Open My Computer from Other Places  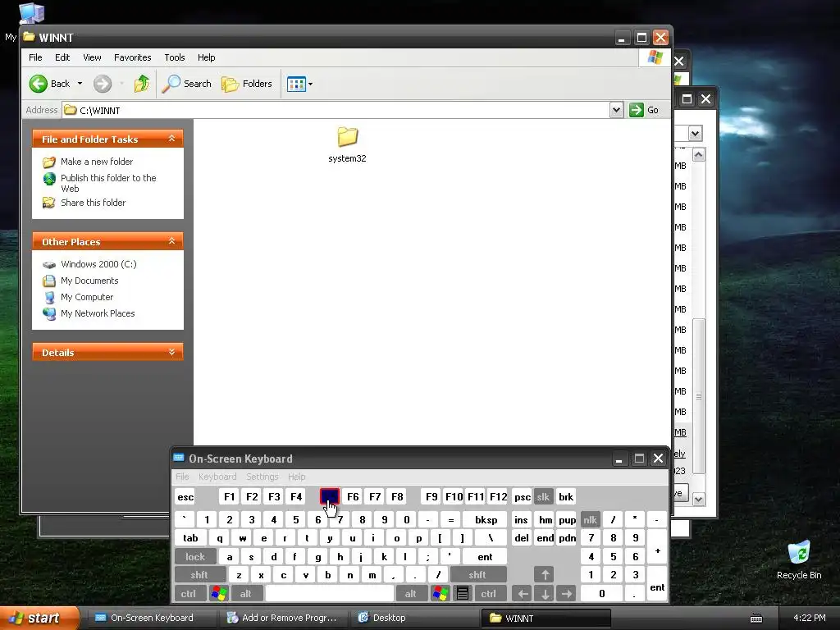pos(87,297)
